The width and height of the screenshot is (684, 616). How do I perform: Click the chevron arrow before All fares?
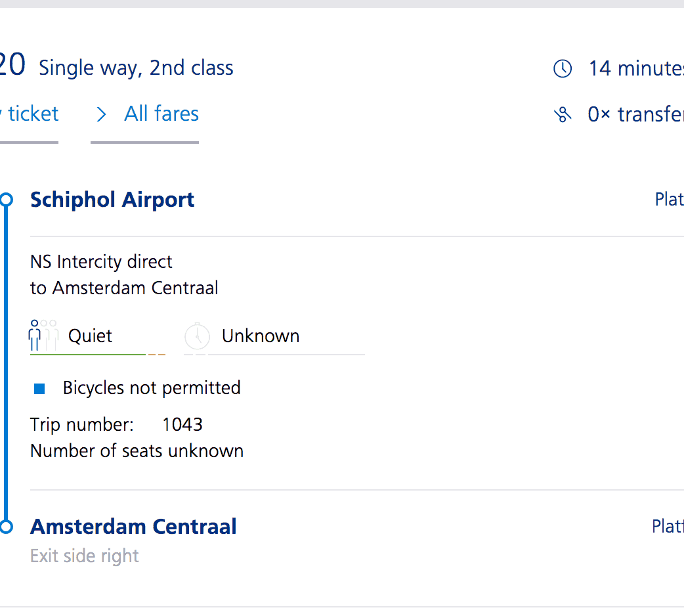click(x=101, y=115)
